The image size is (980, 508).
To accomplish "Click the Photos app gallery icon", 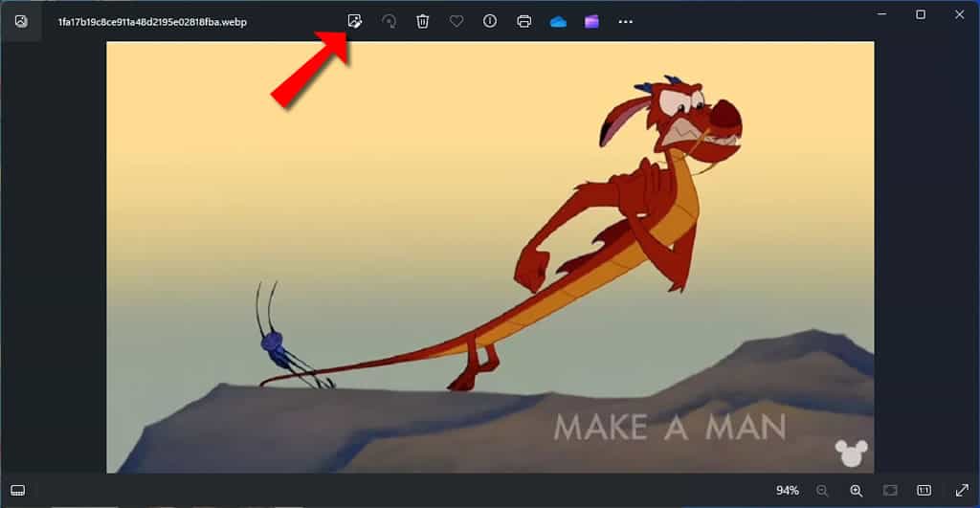I will coord(21,21).
